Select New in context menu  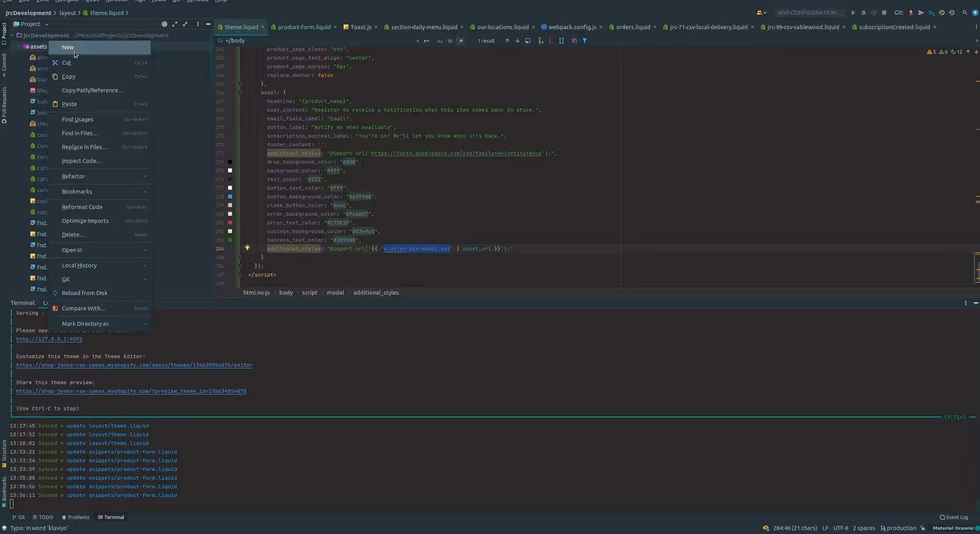pos(100,47)
